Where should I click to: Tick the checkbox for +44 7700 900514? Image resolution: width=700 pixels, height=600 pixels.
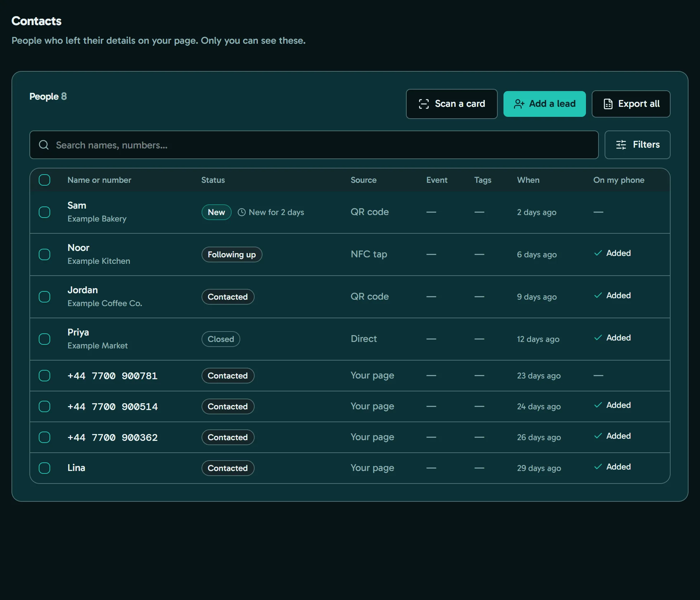click(x=44, y=406)
